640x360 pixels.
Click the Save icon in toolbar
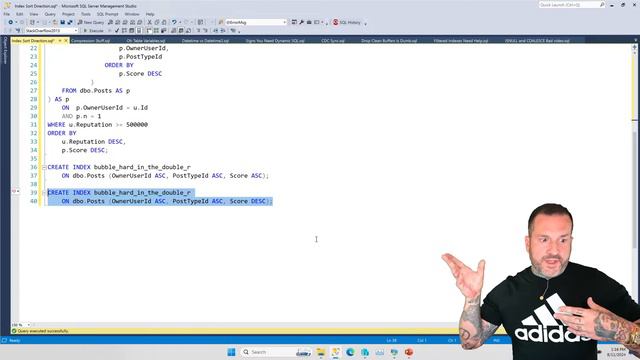(x=62, y=22)
